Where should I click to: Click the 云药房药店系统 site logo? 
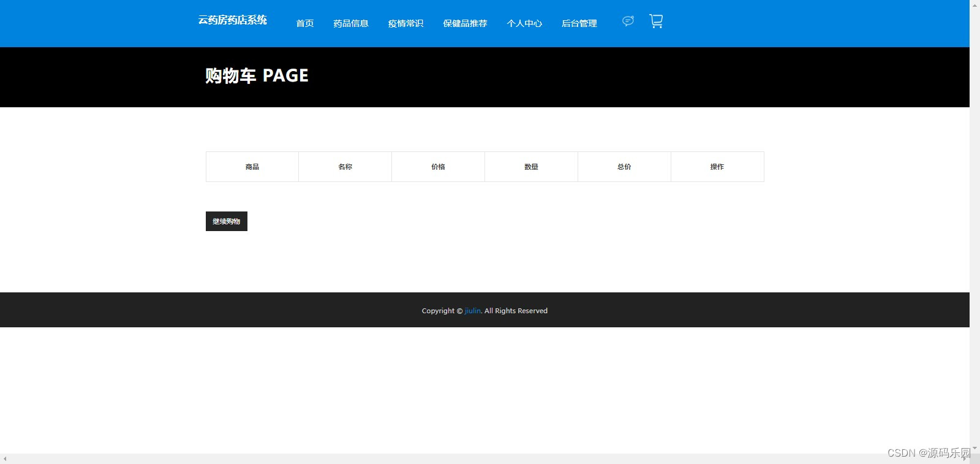[233, 20]
